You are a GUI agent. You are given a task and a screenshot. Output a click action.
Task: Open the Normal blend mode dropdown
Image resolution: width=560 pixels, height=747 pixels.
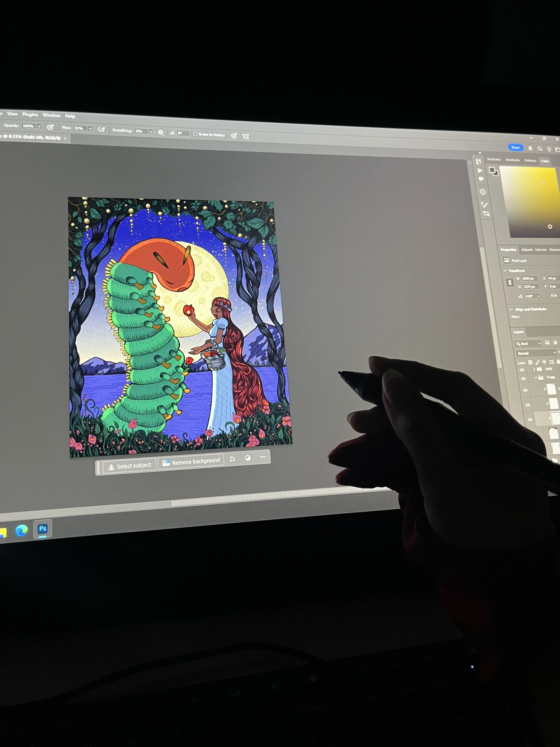click(x=536, y=353)
